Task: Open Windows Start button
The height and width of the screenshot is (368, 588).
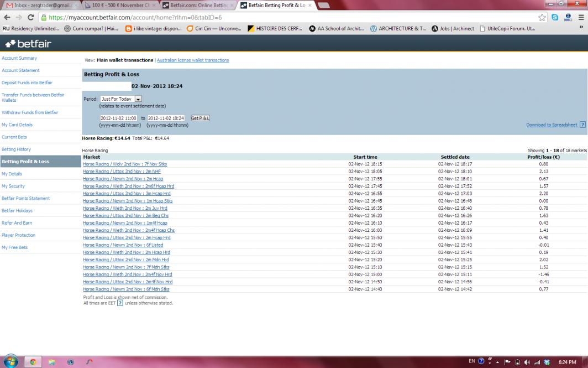Action: (x=11, y=361)
